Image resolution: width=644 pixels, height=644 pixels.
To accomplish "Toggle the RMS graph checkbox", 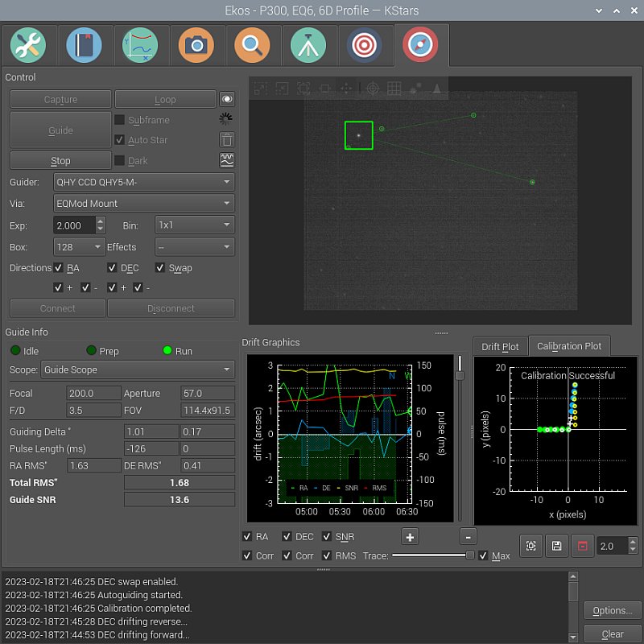I will pyautogui.click(x=327, y=555).
